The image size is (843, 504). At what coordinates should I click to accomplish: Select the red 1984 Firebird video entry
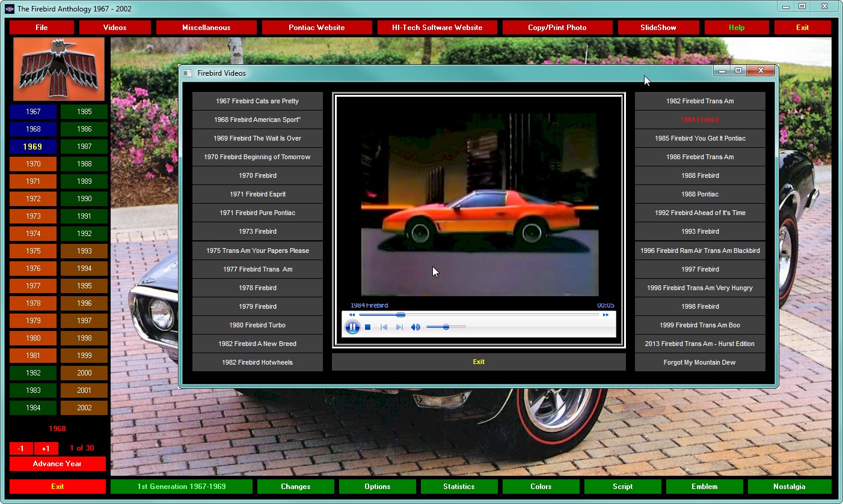(x=700, y=120)
